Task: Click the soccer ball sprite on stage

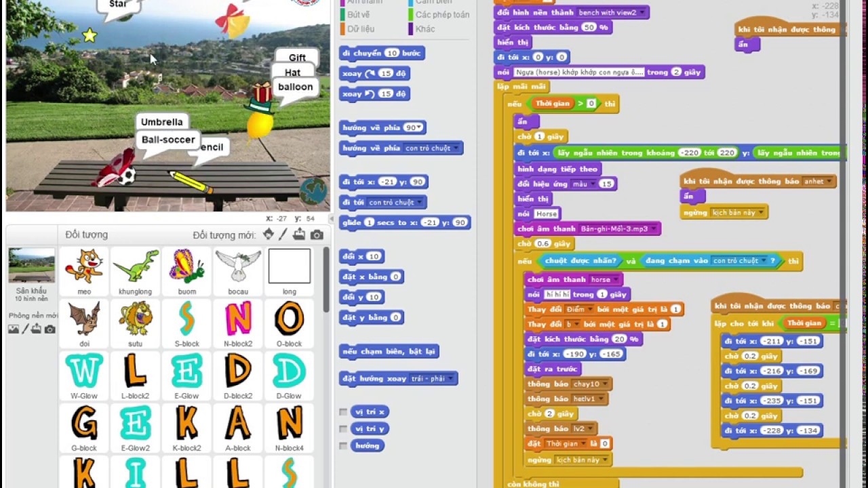Action: click(127, 176)
